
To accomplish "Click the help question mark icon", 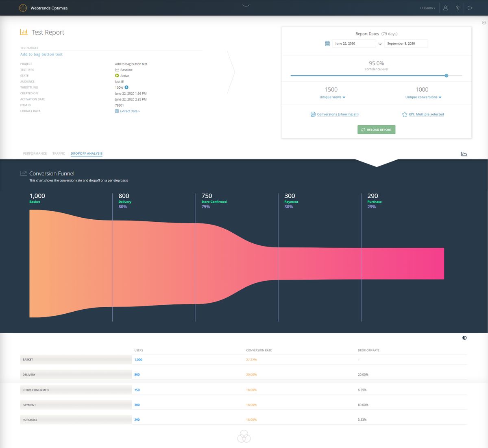I will click(457, 8).
